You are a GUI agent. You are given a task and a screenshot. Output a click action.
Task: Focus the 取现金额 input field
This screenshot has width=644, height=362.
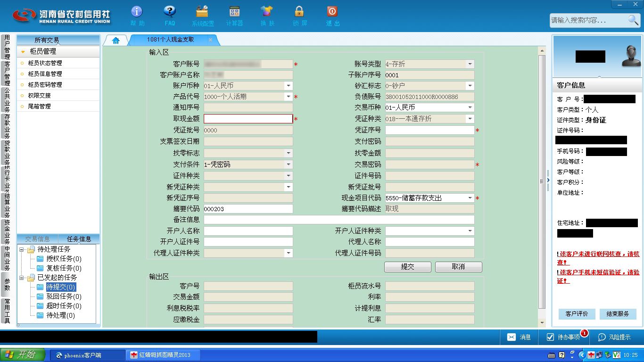pyautogui.click(x=248, y=119)
